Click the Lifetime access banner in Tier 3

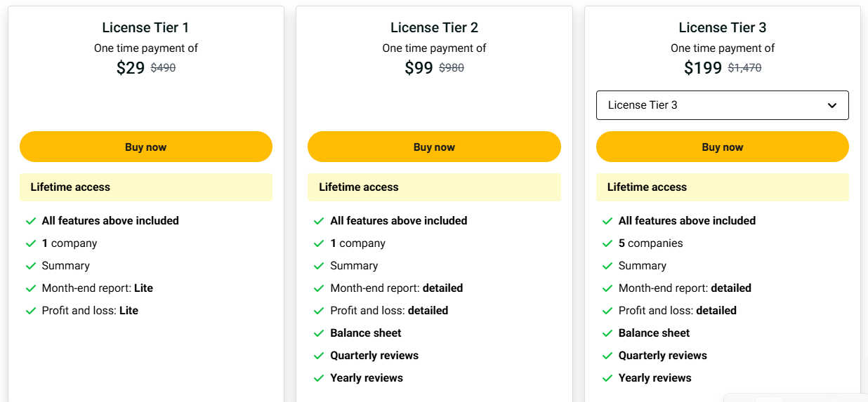tap(722, 187)
